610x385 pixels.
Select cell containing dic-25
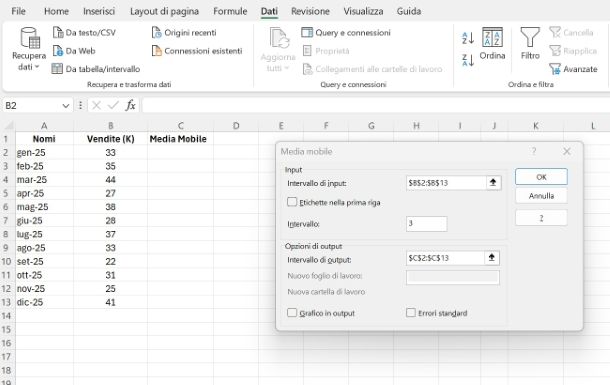coord(44,302)
